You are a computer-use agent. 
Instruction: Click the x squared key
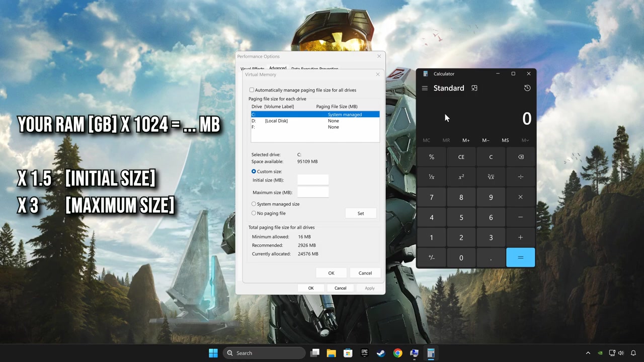coord(461,177)
